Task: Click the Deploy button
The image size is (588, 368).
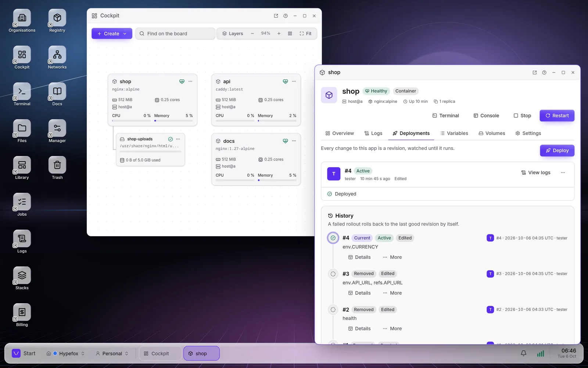Action: [x=557, y=151]
